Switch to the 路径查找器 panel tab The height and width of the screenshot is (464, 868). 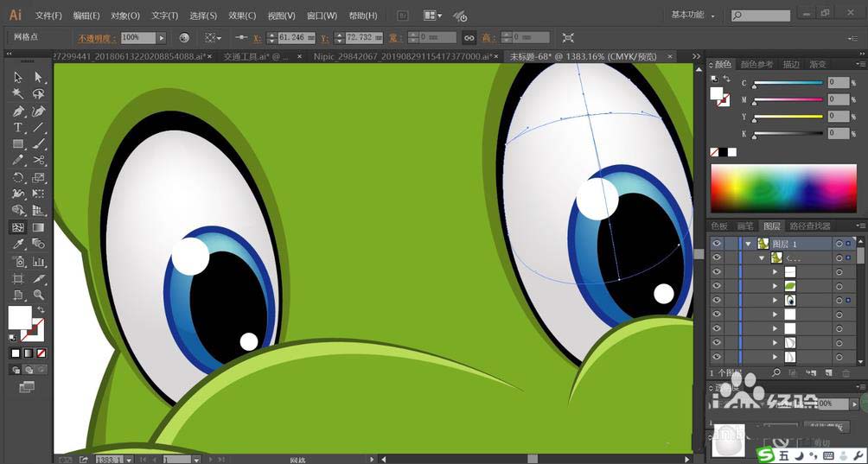click(810, 226)
